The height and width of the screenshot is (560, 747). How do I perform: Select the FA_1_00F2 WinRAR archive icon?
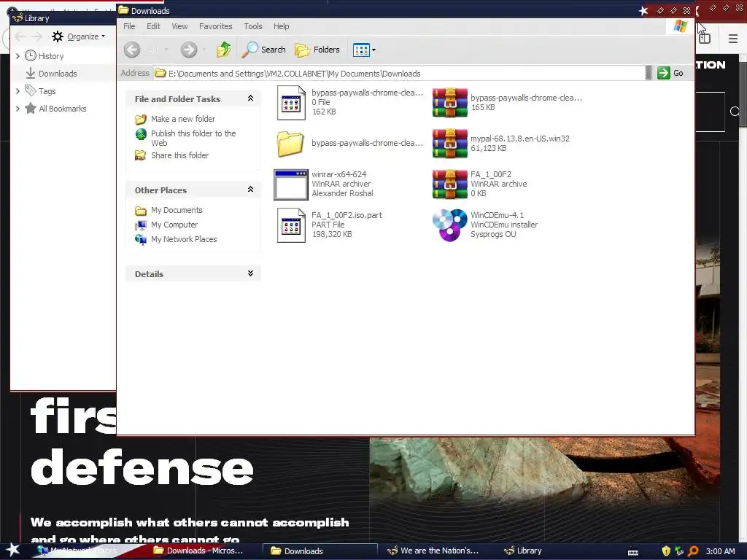[449, 184]
